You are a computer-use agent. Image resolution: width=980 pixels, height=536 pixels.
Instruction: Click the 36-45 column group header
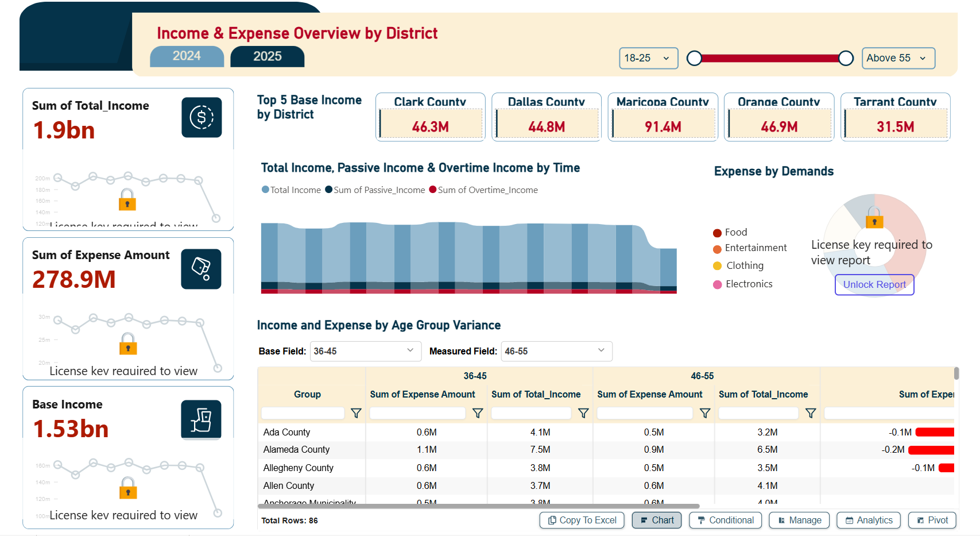[x=475, y=376]
